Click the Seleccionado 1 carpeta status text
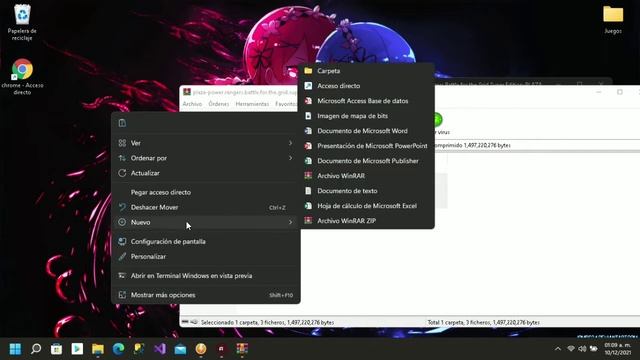This screenshot has width=640, height=360. coord(267,322)
